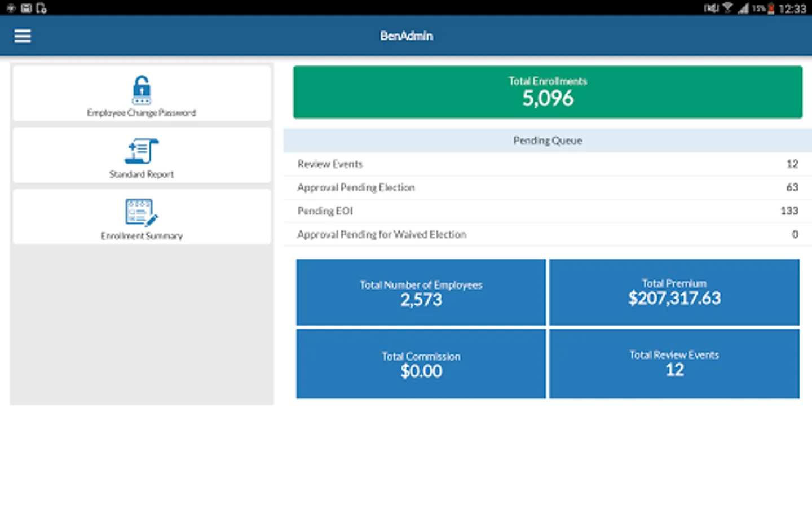Image resolution: width=812 pixels, height=508 pixels.
Task: Select Approval Pending for Waived Election row
Action: (x=548, y=234)
